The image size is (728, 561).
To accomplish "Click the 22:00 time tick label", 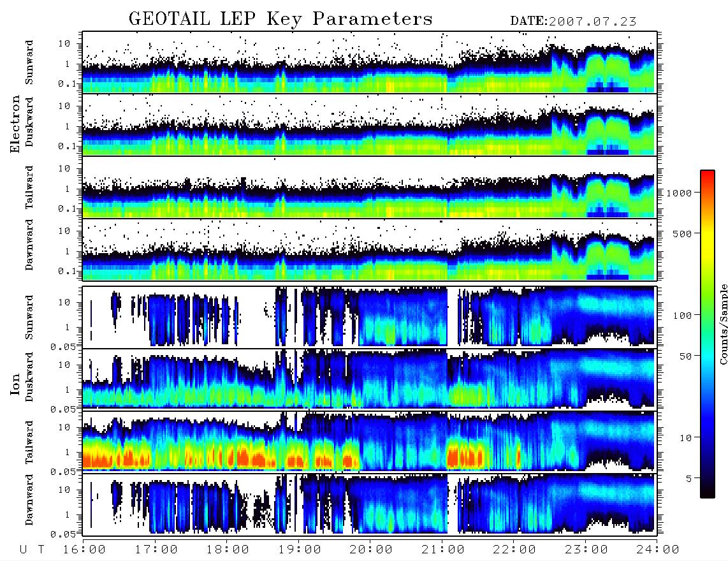I will 515,550.
